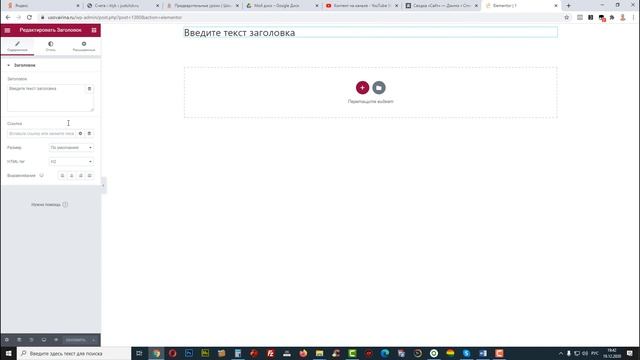Align the heading left
The width and height of the screenshot is (640, 360).
tap(62, 176)
